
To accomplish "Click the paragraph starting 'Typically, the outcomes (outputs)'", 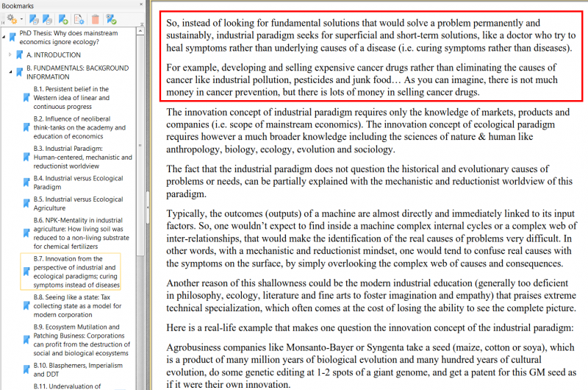I will coord(372,238).
